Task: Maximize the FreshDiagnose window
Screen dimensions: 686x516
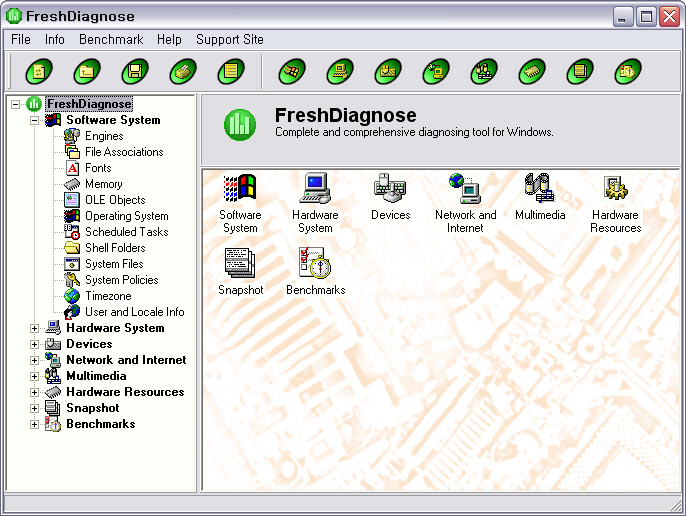Action: point(646,17)
